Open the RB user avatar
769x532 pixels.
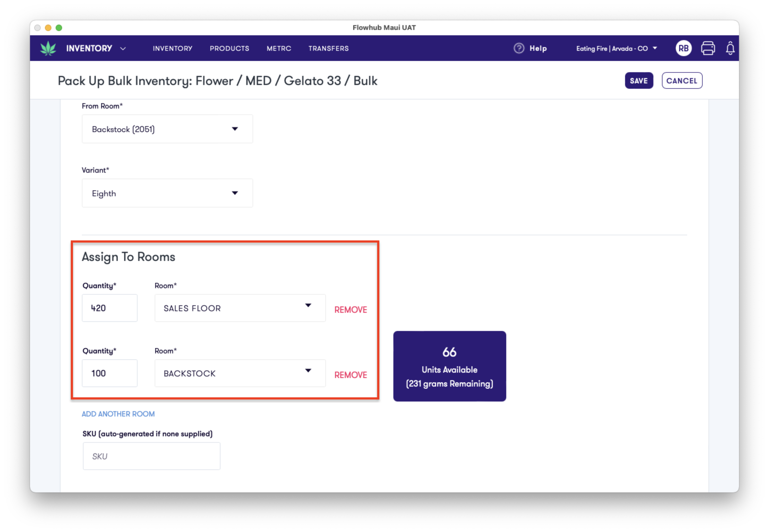tap(683, 48)
